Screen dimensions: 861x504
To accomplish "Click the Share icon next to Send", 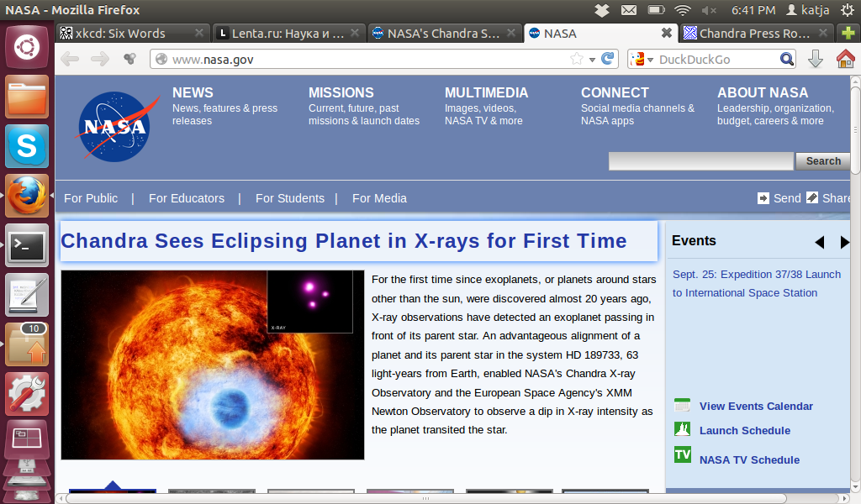I will pos(811,198).
